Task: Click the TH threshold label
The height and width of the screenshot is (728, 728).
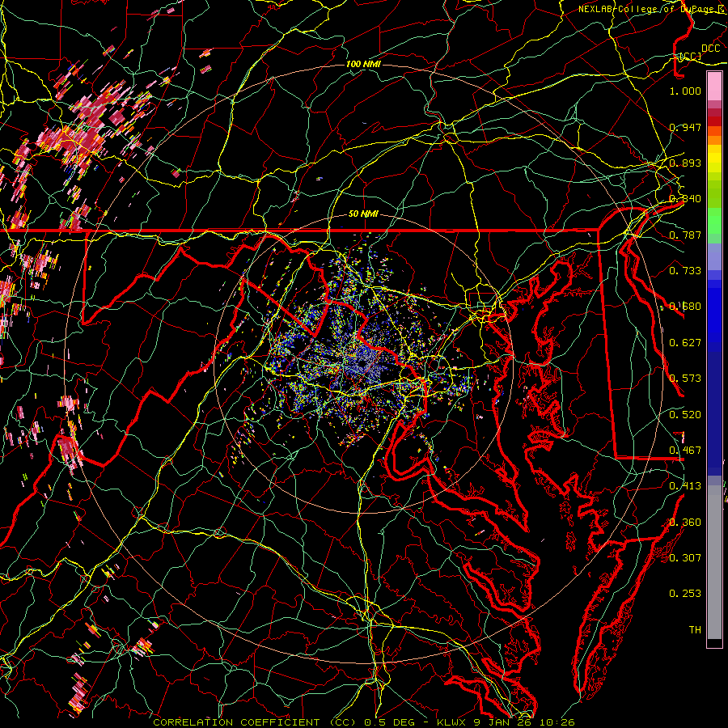Action: 695,630
